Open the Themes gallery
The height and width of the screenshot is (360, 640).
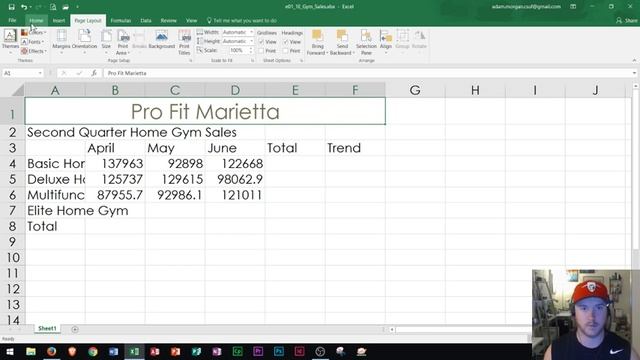[x=10, y=42]
